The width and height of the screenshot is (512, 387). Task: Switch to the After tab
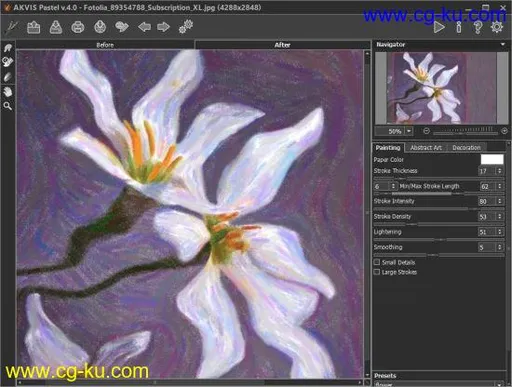coord(282,45)
